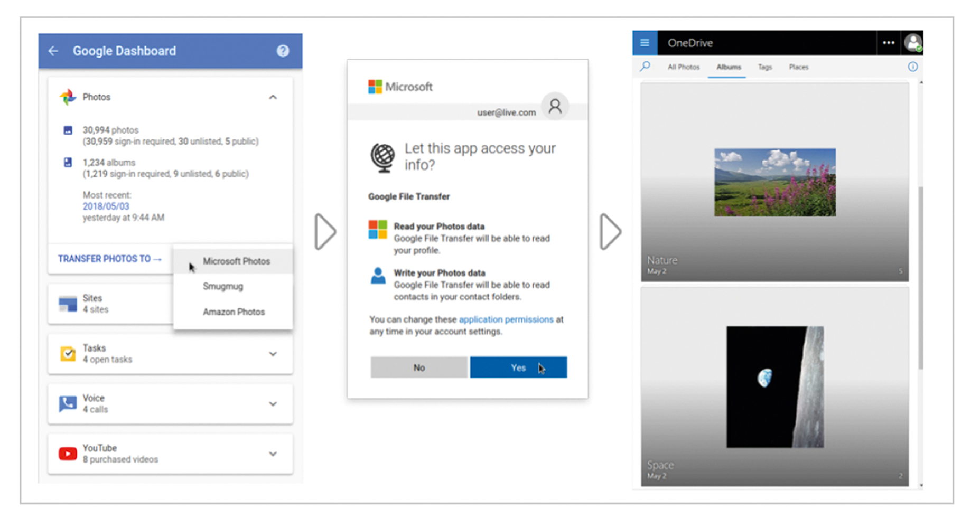
Task: Click the OneDrive search magnifier icon
Action: pyautogui.click(x=645, y=67)
